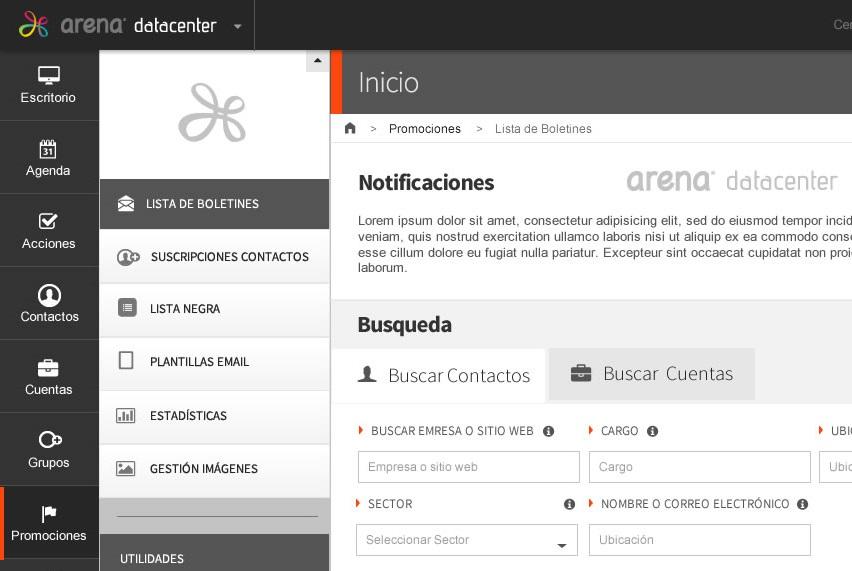Select Promociones flag icon
The width and height of the screenshot is (852, 571).
49,514
